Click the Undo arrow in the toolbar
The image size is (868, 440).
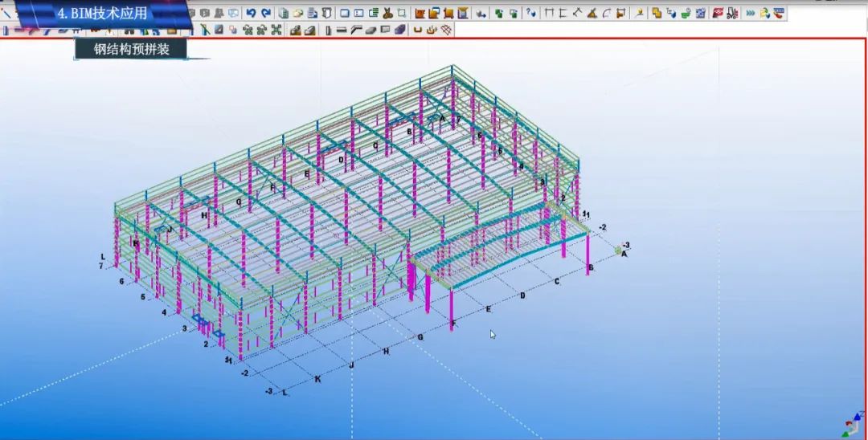tap(251, 13)
